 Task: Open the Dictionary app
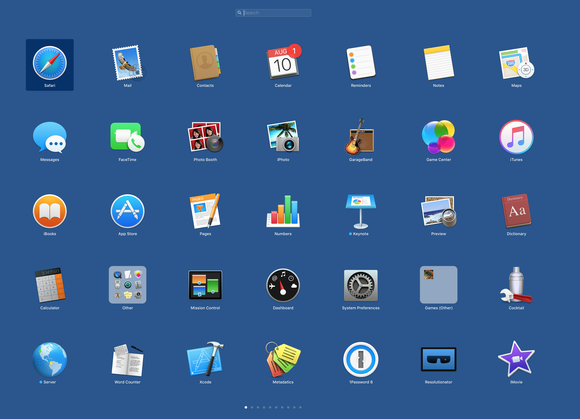click(516, 211)
